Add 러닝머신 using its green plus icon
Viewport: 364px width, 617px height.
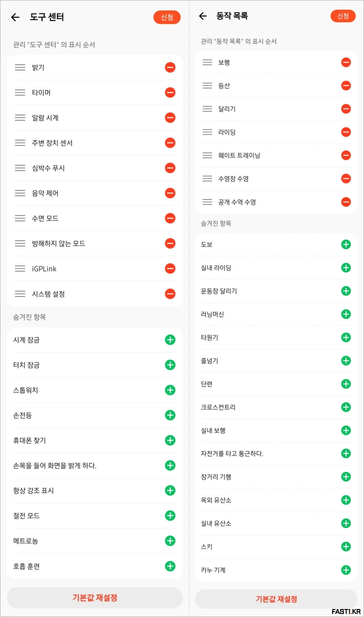[x=345, y=314]
